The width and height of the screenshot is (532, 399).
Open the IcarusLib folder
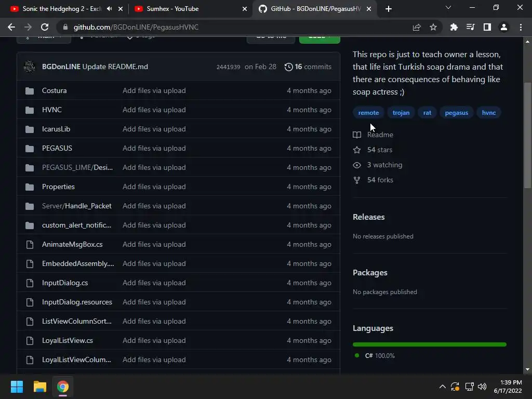point(56,129)
